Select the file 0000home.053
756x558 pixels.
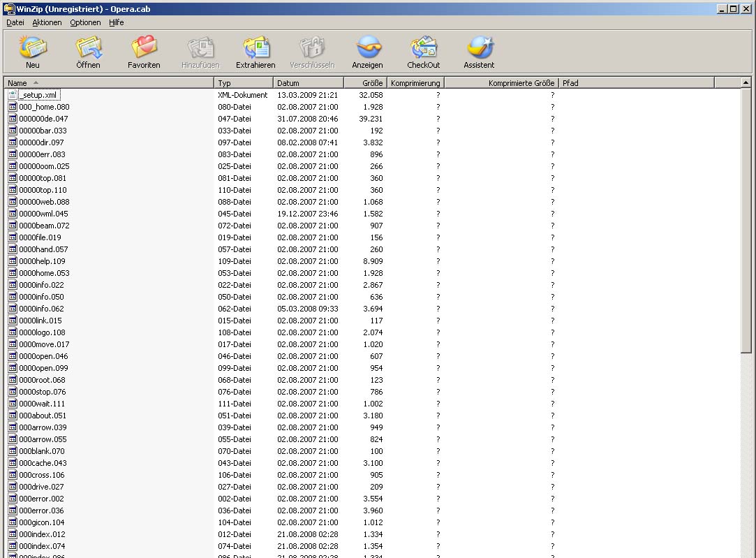(44, 273)
